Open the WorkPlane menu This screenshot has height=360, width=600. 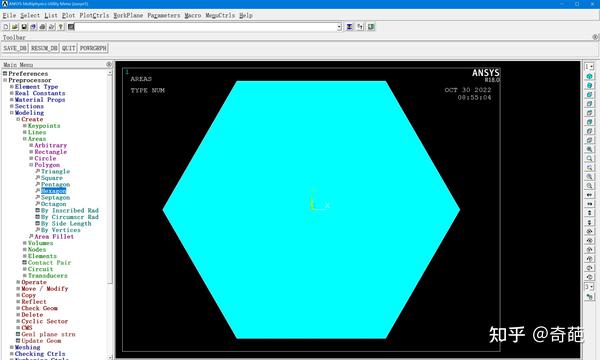(x=128, y=15)
